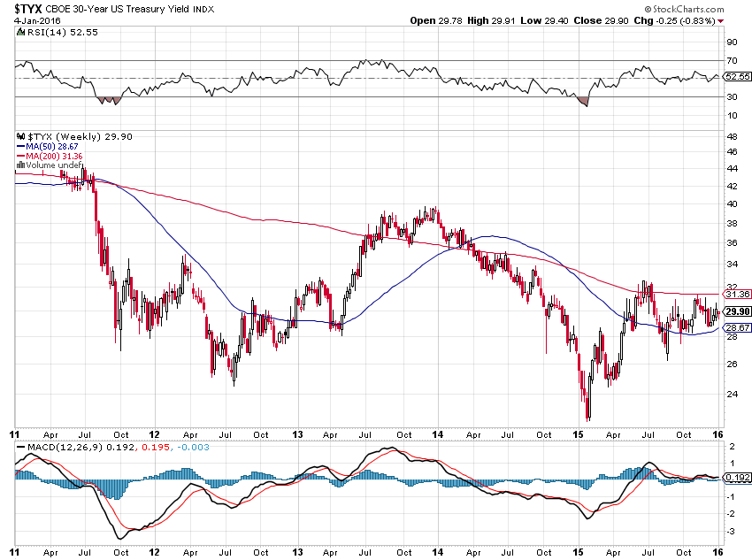The height and width of the screenshot is (560, 752).
Task: Click the volume bars icon in the legend
Action: pyautogui.click(x=19, y=165)
